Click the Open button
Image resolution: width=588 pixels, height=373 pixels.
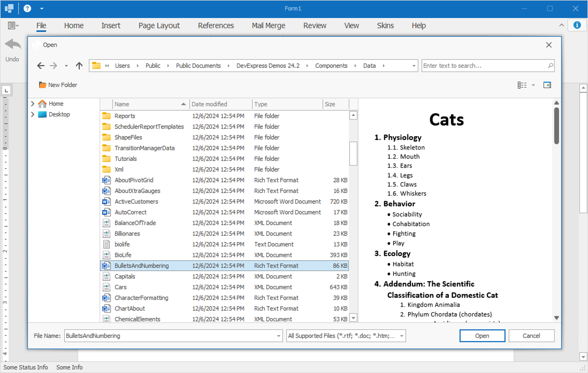482,336
